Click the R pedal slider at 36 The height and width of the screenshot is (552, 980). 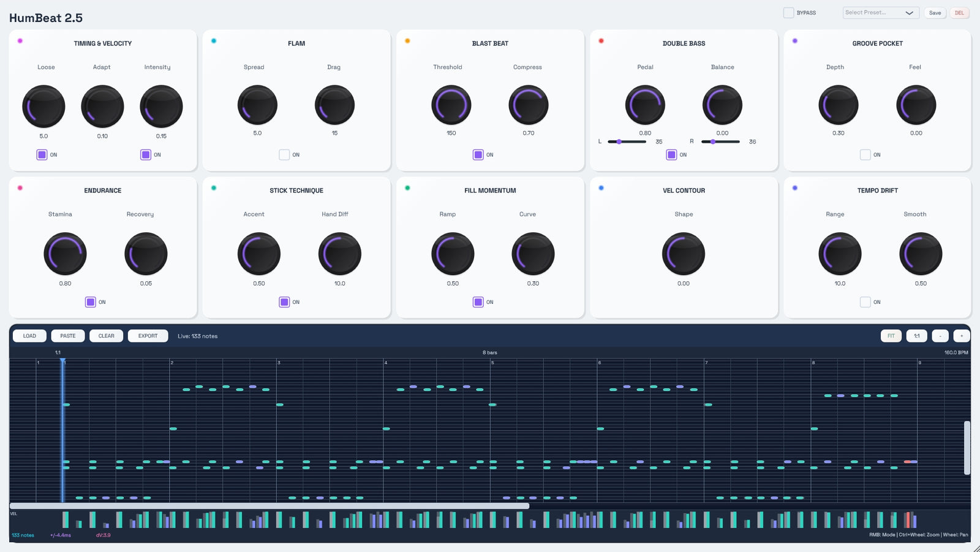click(720, 142)
